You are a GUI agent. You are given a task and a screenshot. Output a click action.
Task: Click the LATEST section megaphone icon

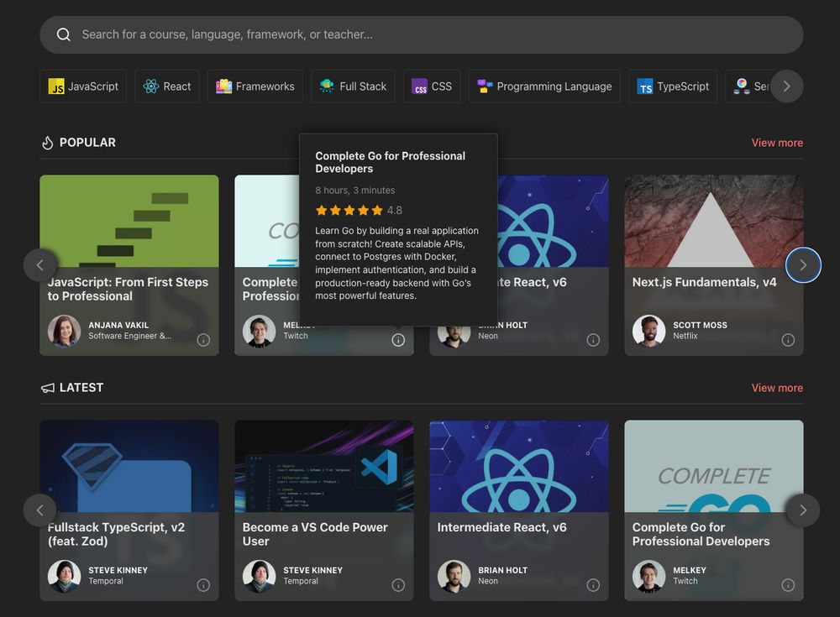coord(48,388)
